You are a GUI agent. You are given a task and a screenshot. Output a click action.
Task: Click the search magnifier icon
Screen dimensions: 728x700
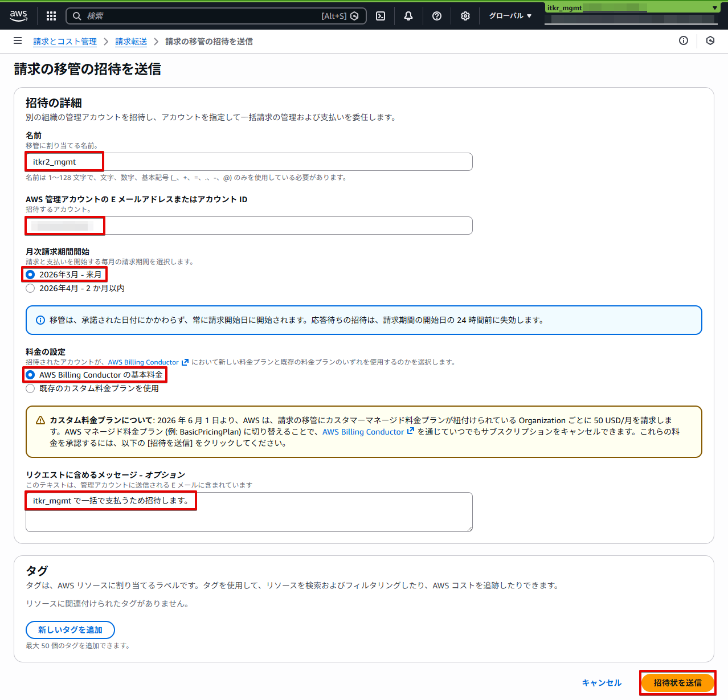point(77,16)
